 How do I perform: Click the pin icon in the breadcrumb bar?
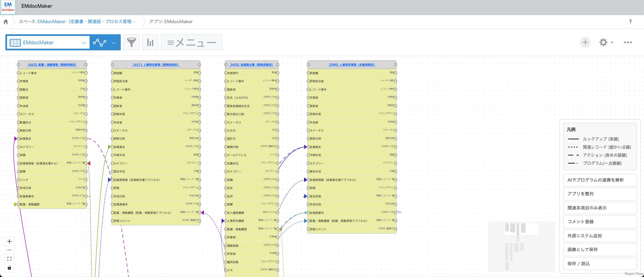(x=631, y=22)
